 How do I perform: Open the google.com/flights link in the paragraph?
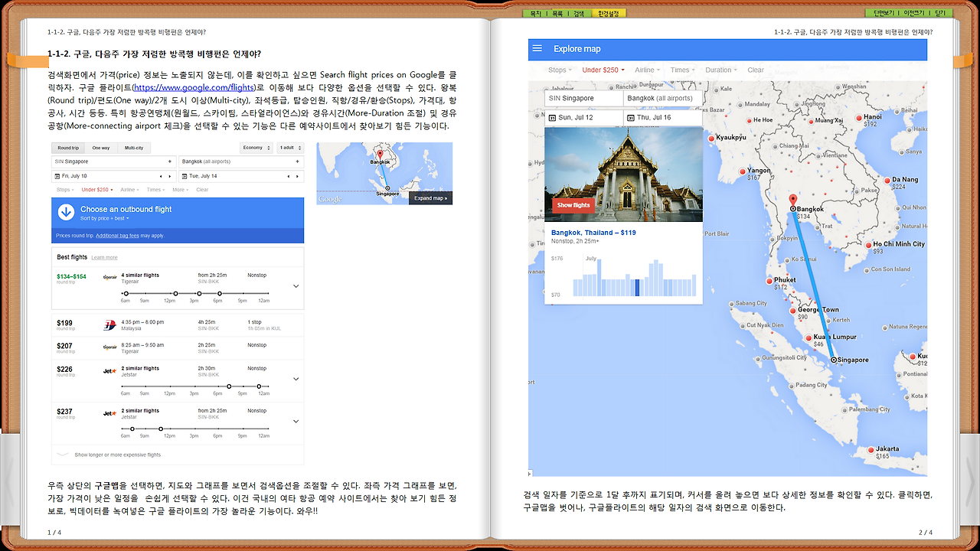point(194,88)
